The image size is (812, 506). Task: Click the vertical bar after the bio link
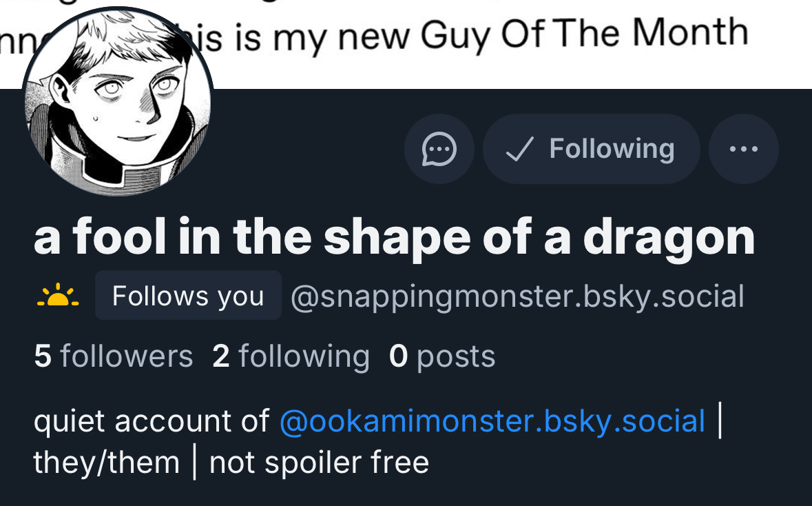tap(720, 421)
